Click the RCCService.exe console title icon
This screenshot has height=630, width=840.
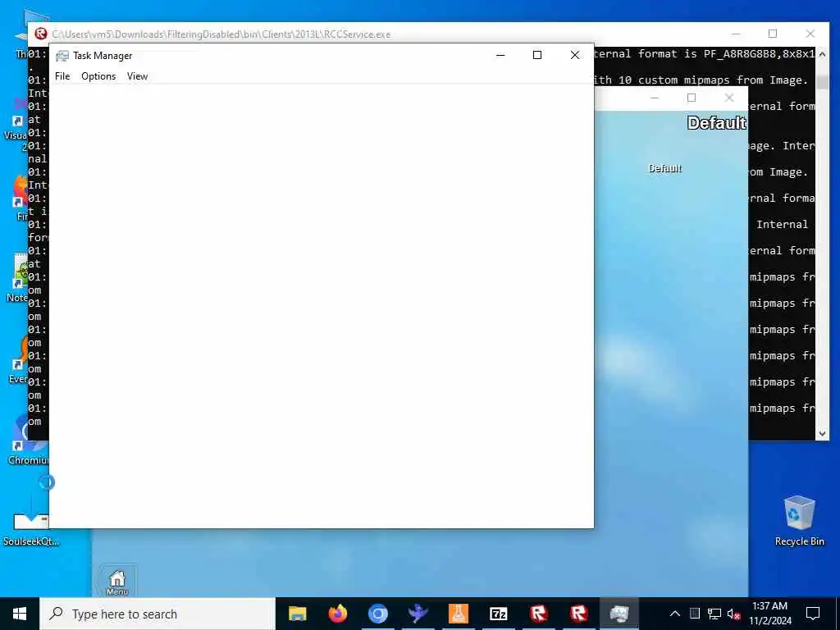click(x=41, y=34)
